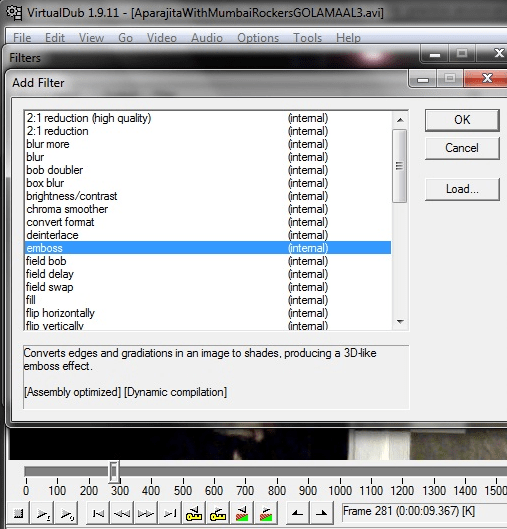This screenshot has height=529, width=507.
Task: Open the Audio menu
Action: pos(207,37)
